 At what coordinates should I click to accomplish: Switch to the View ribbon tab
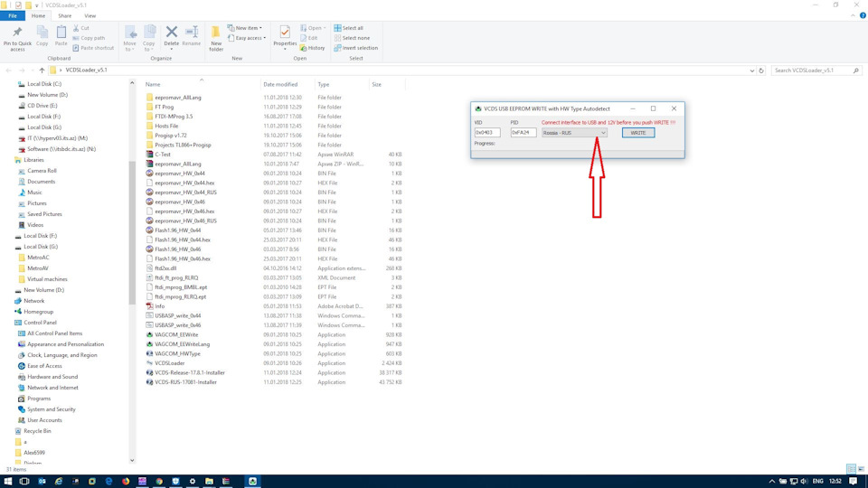click(90, 16)
